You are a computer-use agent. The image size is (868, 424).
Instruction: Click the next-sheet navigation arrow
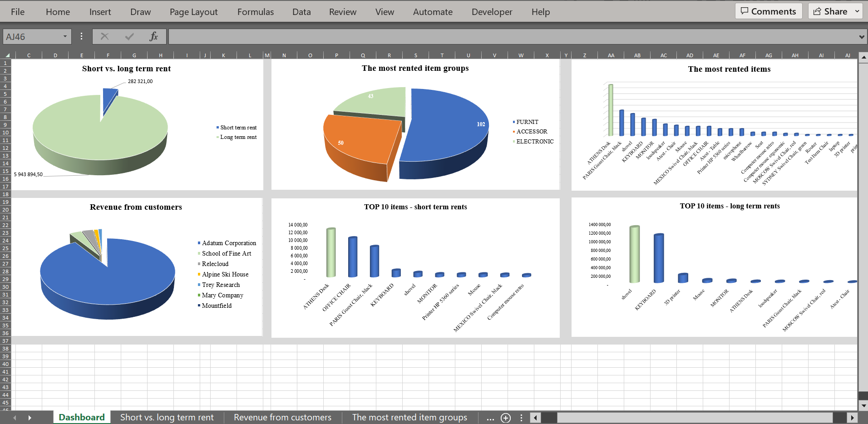(30, 417)
